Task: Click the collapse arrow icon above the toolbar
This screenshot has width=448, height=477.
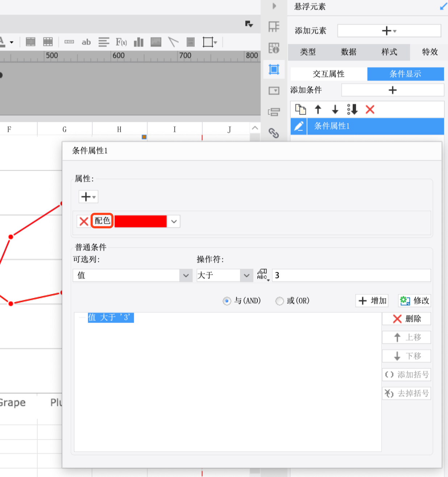Action: [x=249, y=24]
